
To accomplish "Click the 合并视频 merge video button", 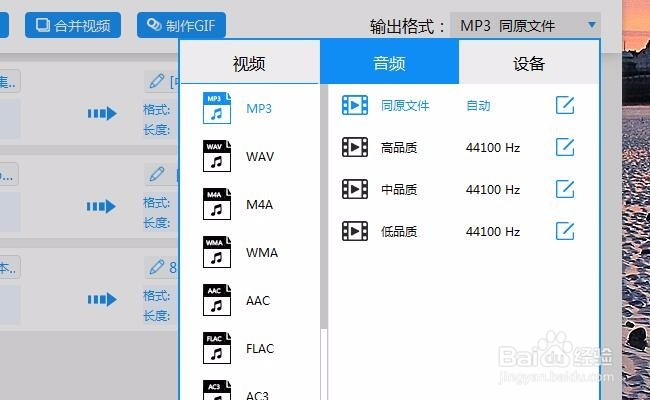I will pos(73,25).
